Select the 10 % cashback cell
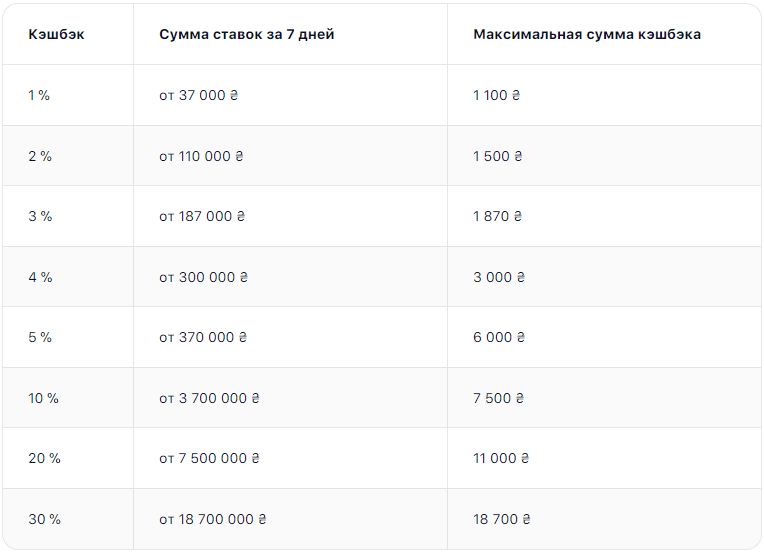 coord(43,398)
